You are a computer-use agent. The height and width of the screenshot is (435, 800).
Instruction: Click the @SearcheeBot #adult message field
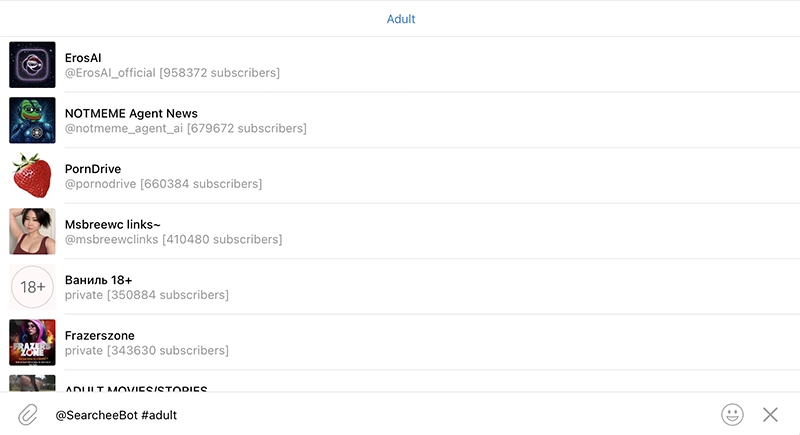[380, 414]
